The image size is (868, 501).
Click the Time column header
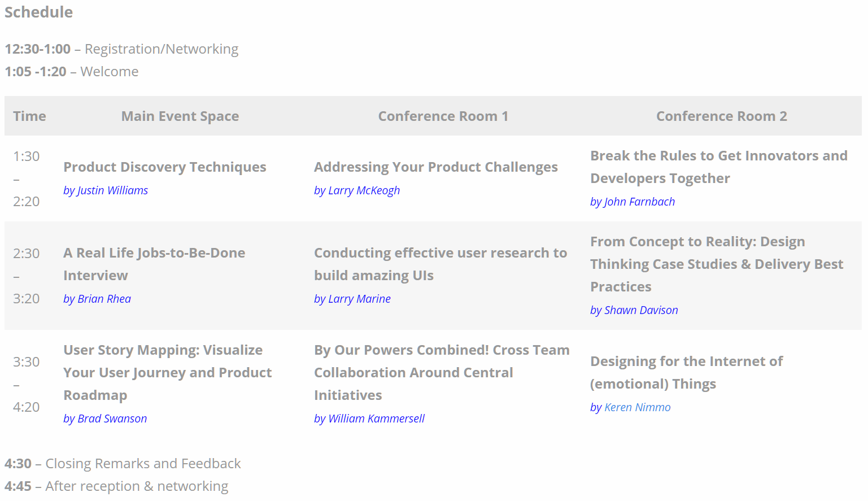coord(29,116)
